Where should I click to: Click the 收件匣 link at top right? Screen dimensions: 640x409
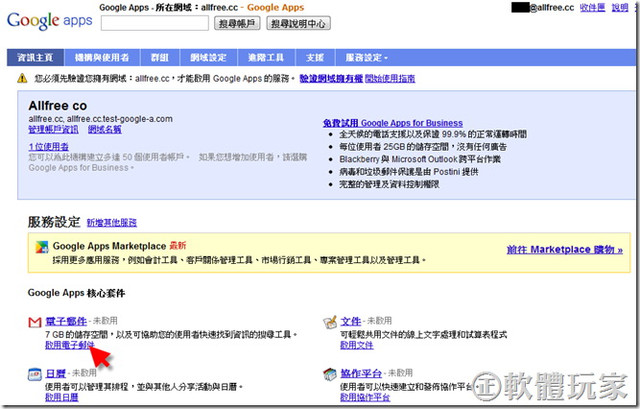point(592,7)
